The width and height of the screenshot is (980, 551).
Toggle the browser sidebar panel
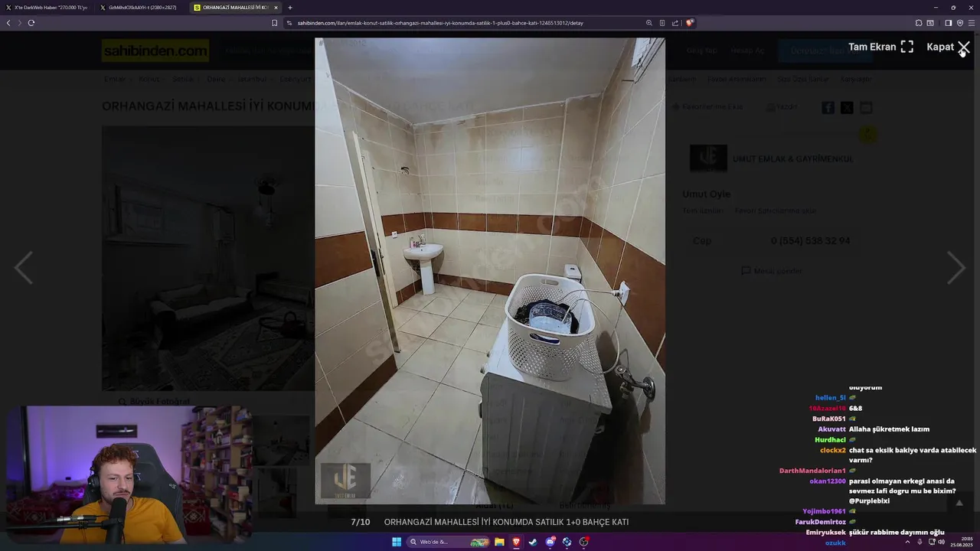948,23
